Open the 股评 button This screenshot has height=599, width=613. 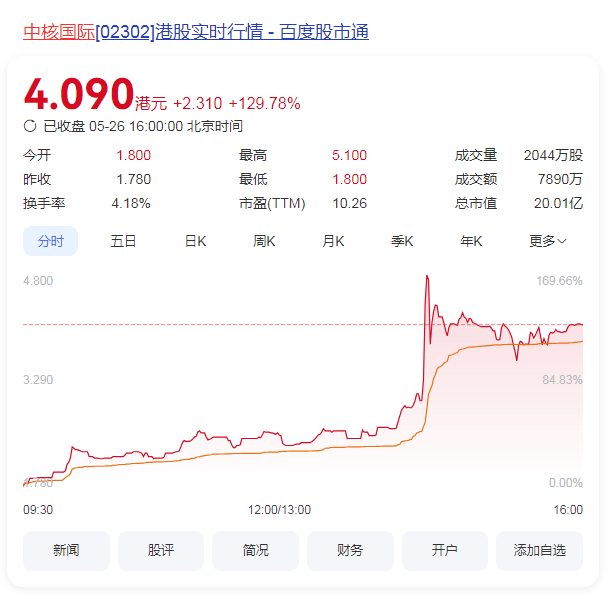[x=161, y=551]
